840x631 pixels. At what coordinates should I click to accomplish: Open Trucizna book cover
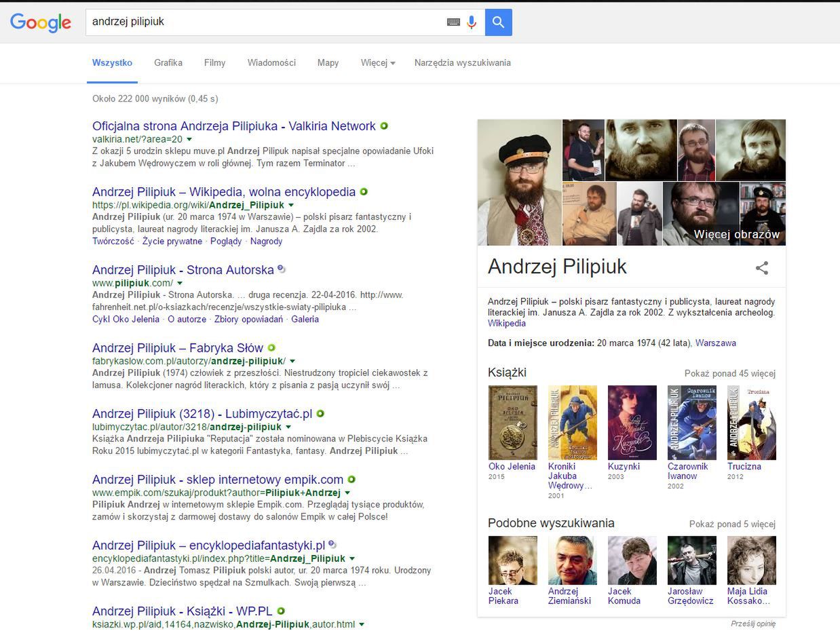coord(752,423)
